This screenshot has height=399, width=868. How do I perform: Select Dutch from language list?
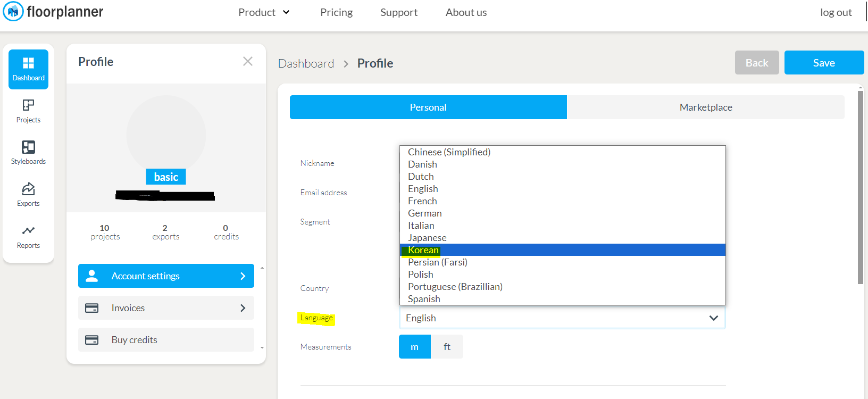(x=563, y=177)
